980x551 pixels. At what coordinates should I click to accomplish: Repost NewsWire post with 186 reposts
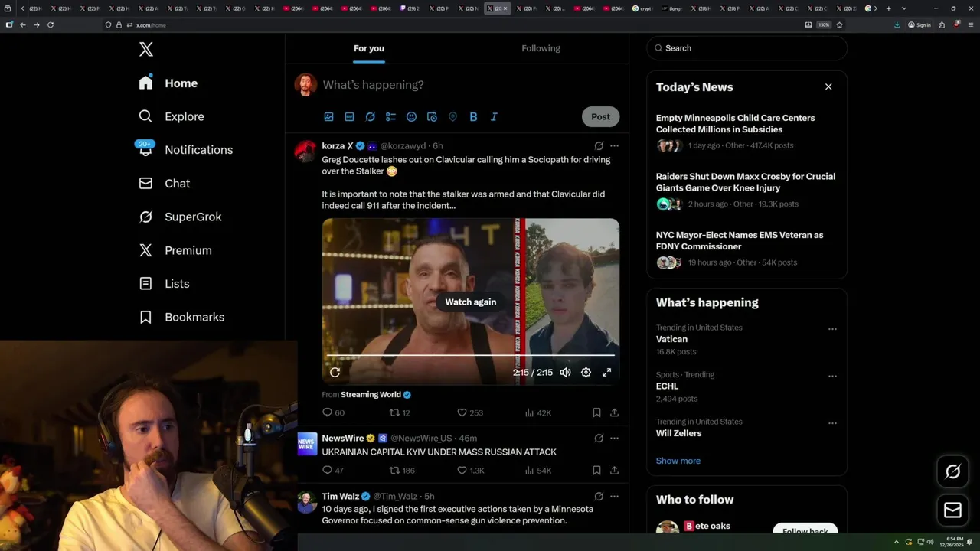402,471
